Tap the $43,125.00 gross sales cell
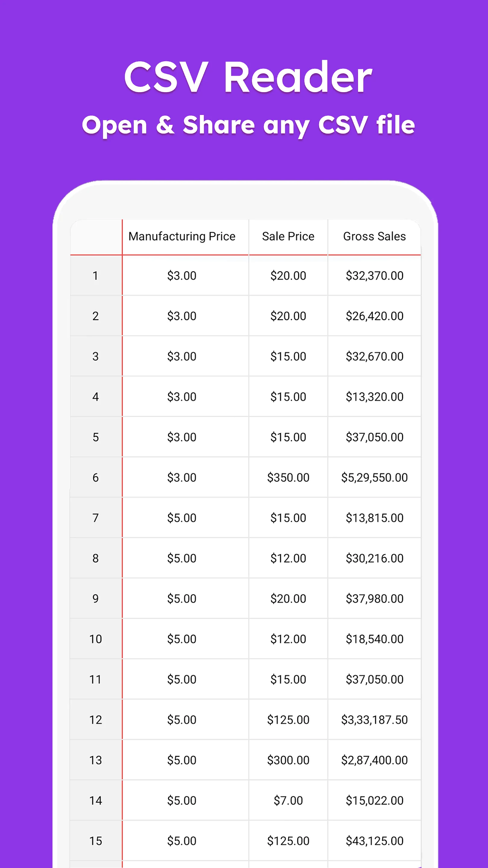This screenshot has width=488, height=868. tap(374, 841)
